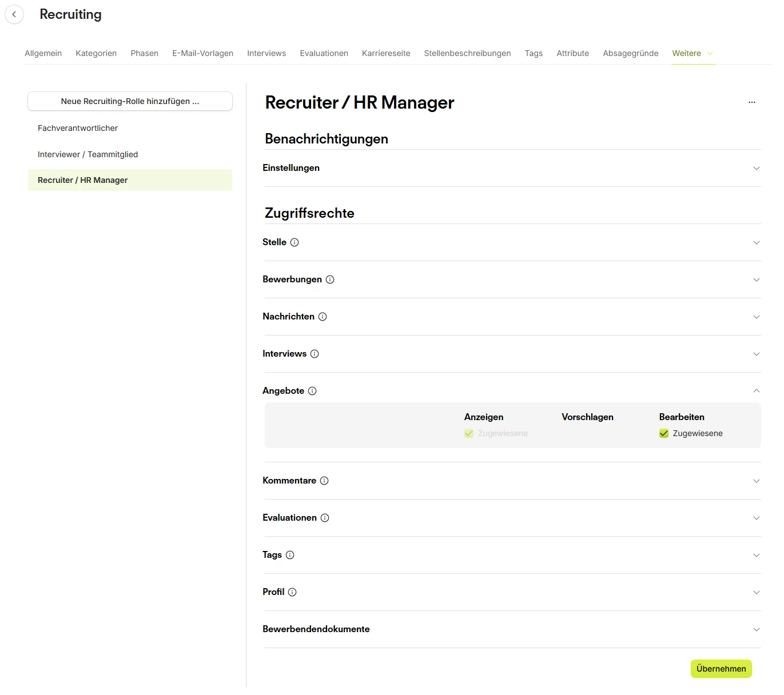
Task: Show info tooltip for Kommentare
Action: click(324, 481)
